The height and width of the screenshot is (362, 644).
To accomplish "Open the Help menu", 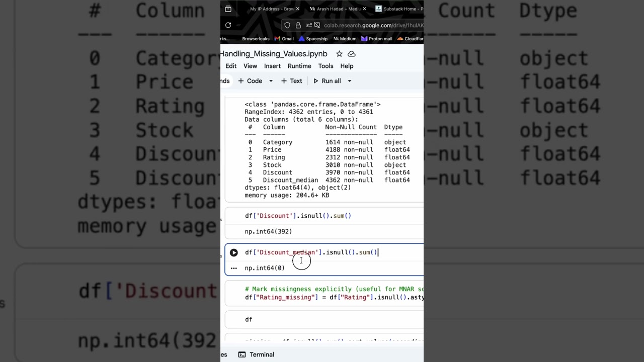I will pyautogui.click(x=347, y=66).
